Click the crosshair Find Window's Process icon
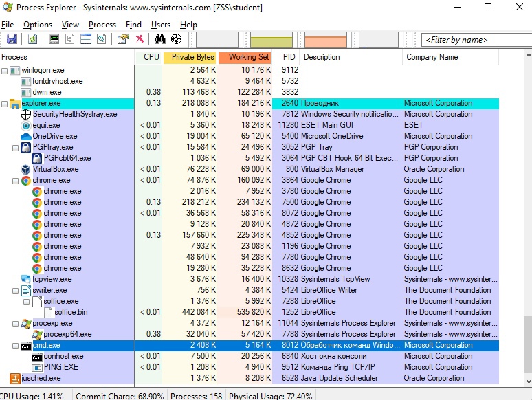532x400 pixels. click(176, 39)
